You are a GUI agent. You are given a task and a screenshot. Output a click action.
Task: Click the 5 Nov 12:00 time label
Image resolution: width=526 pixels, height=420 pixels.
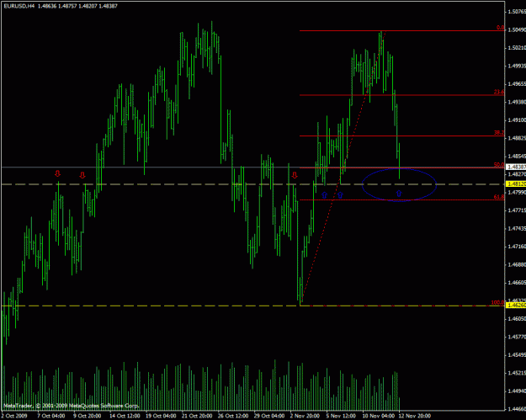pos(341,416)
